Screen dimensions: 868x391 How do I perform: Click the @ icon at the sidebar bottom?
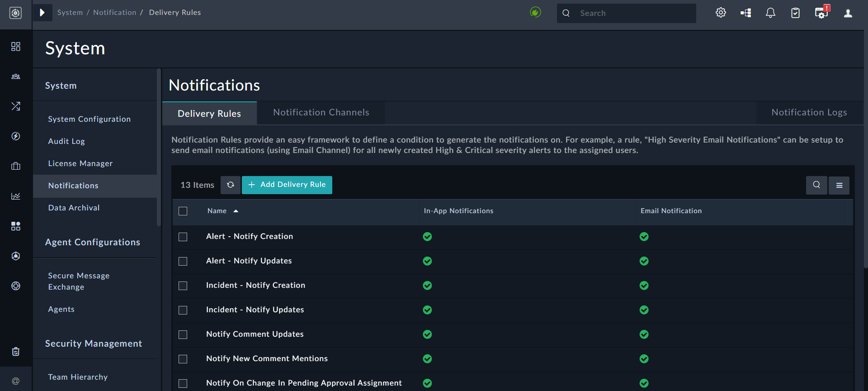coord(16,381)
